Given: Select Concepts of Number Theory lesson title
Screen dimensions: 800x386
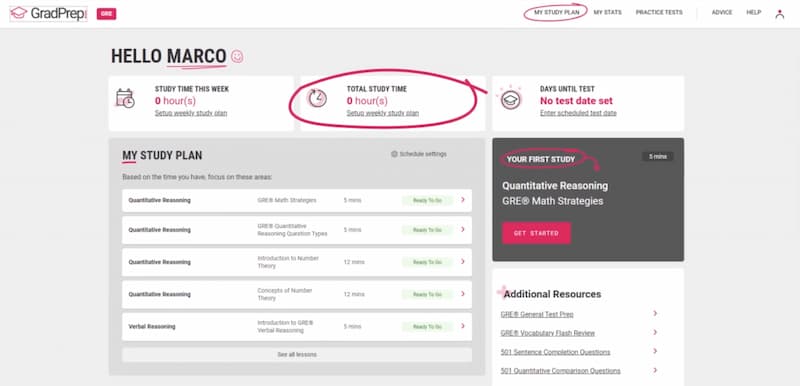Looking at the screenshot, I should (285, 294).
